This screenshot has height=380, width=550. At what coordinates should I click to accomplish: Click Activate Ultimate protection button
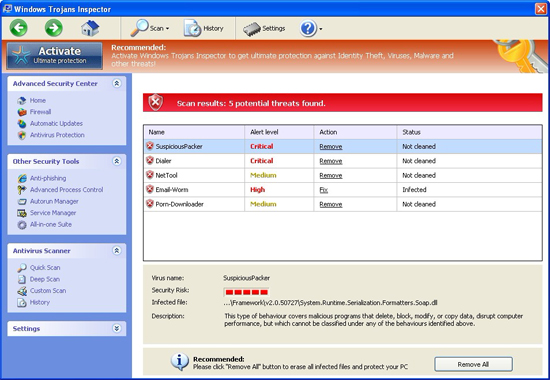click(x=55, y=55)
